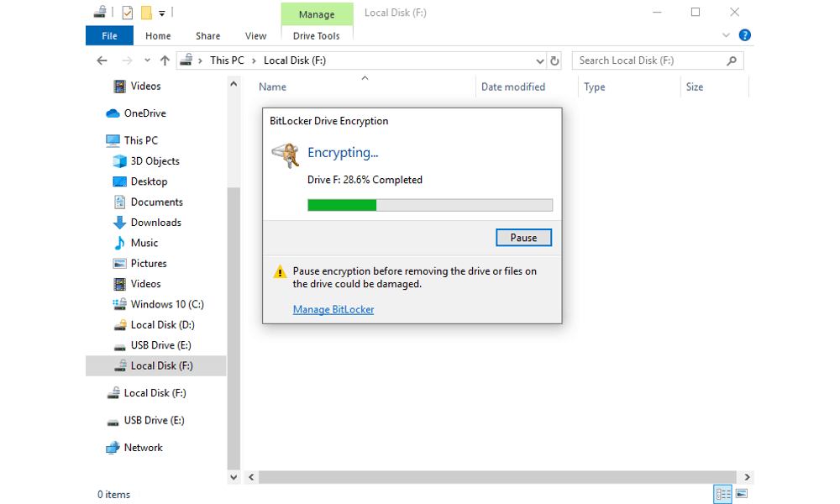Open Music in navigation pane
The height and width of the screenshot is (504, 840).
tap(144, 243)
